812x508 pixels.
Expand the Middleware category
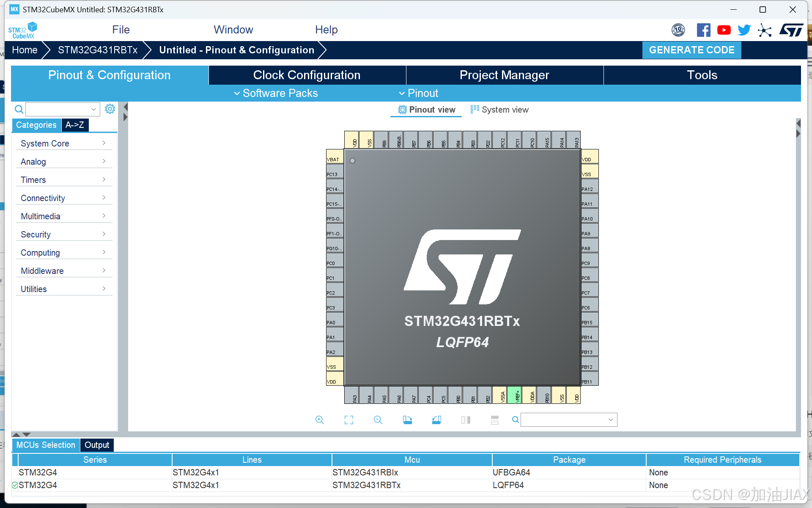point(63,271)
